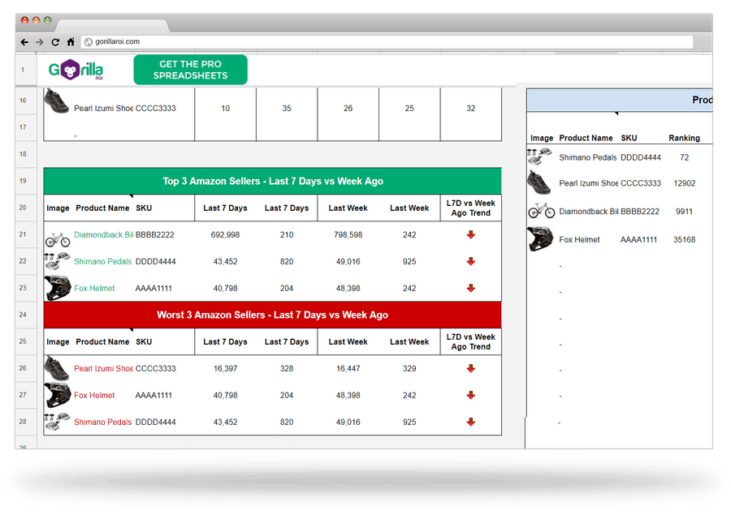The height and width of the screenshot is (532, 731).
Task: Select row number 28 header
Action: pos(23,421)
